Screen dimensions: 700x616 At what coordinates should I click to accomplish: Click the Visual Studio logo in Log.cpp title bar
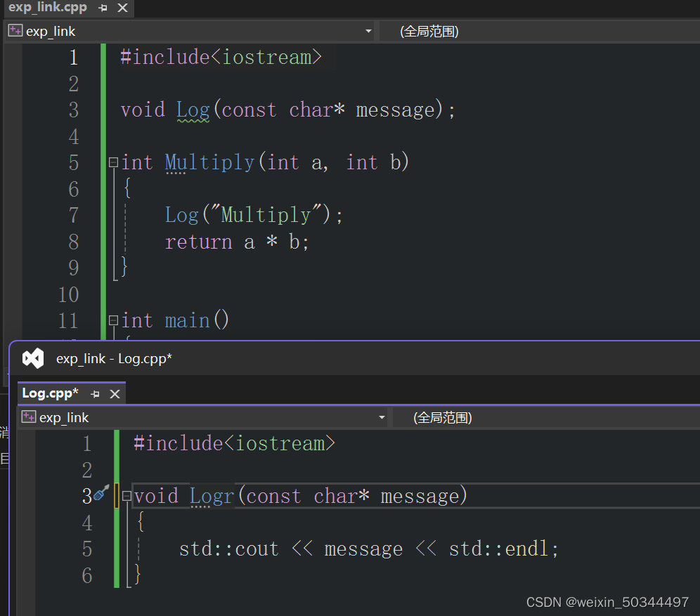pos(32,358)
